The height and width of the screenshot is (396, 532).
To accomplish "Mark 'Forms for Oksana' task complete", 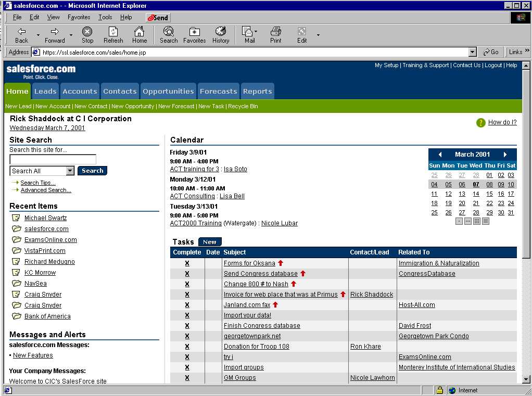I will (x=187, y=263).
